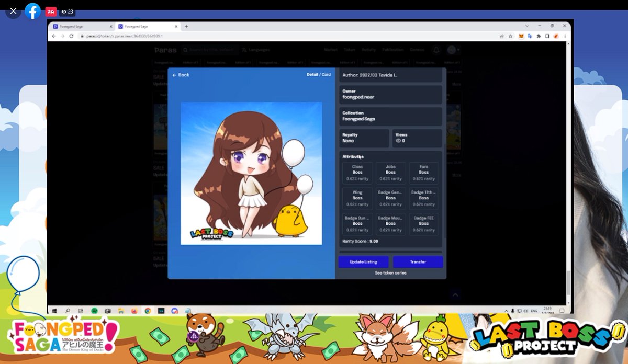Viewport: 628px width, 364px height.
Task: Open File Explorer from the taskbar
Action: (x=121, y=311)
